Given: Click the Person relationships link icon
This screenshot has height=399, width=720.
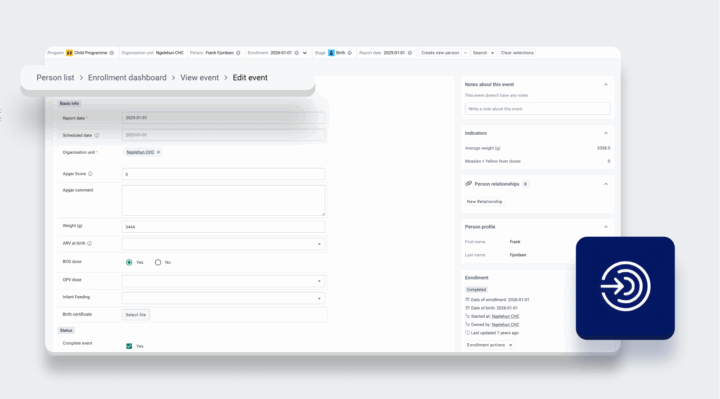Looking at the screenshot, I should 468,184.
